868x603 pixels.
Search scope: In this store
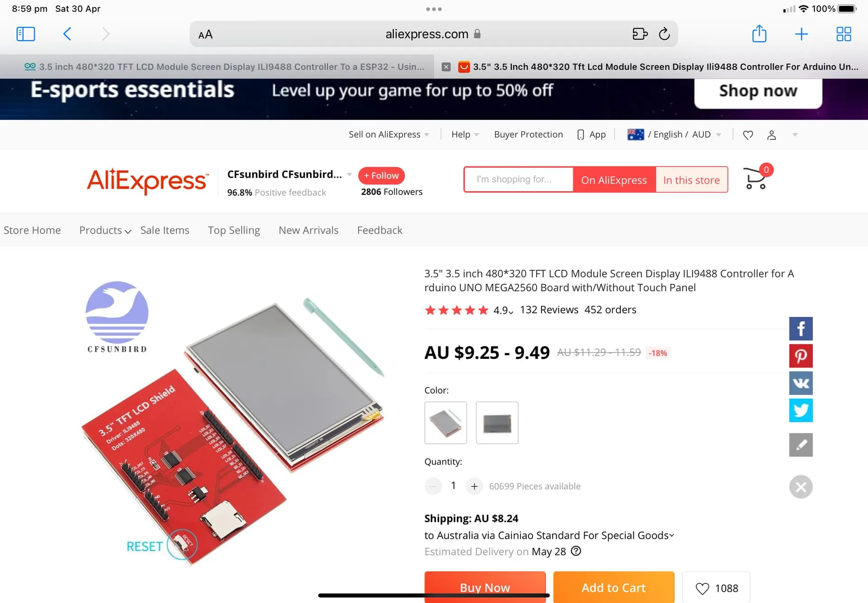click(x=691, y=180)
